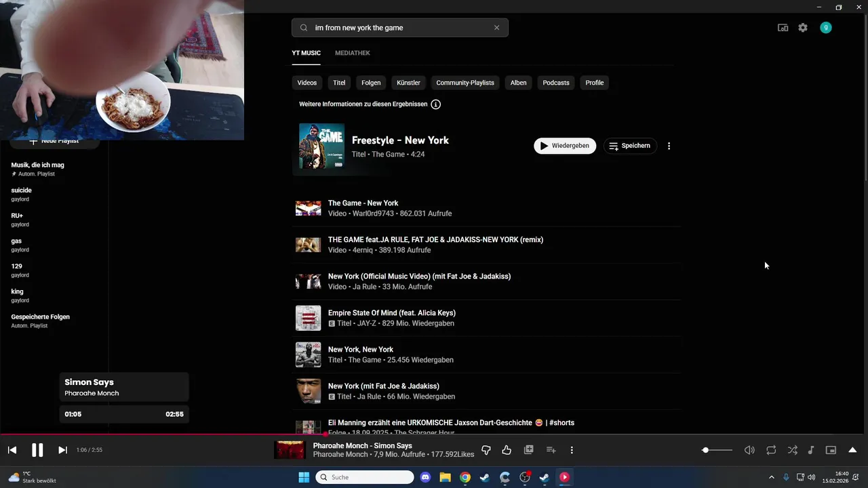Skip to the previous track
The width and height of the screenshot is (868, 488).
tap(12, 450)
